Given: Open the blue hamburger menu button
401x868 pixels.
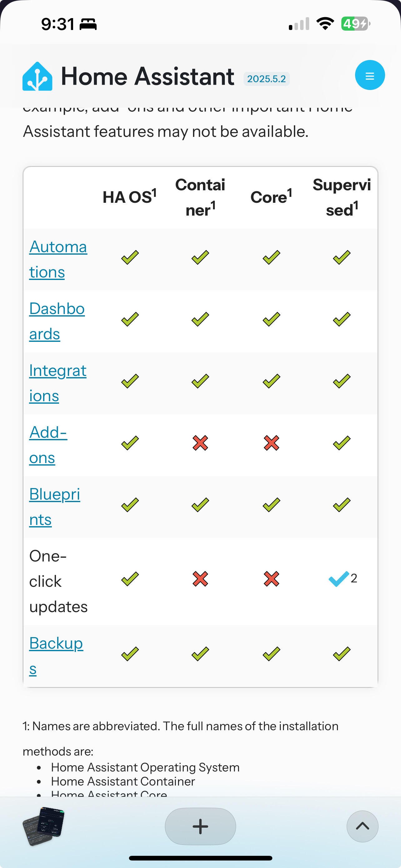Looking at the screenshot, I should tap(370, 75).
